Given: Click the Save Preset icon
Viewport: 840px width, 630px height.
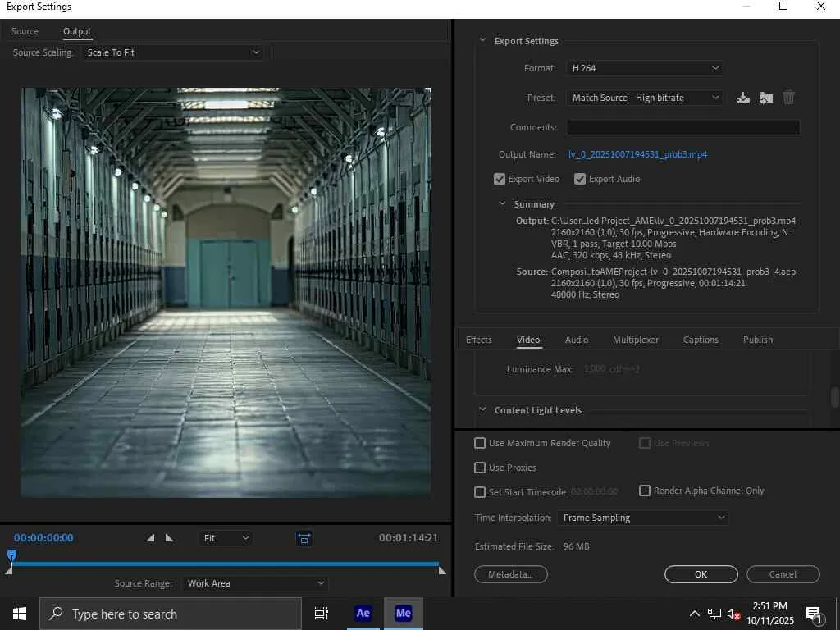Looking at the screenshot, I should (x=742, y=98).
